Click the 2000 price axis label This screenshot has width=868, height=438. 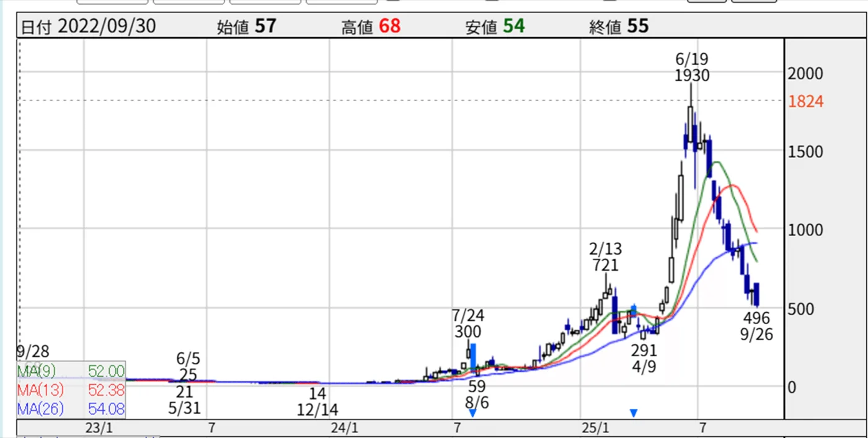806,74
